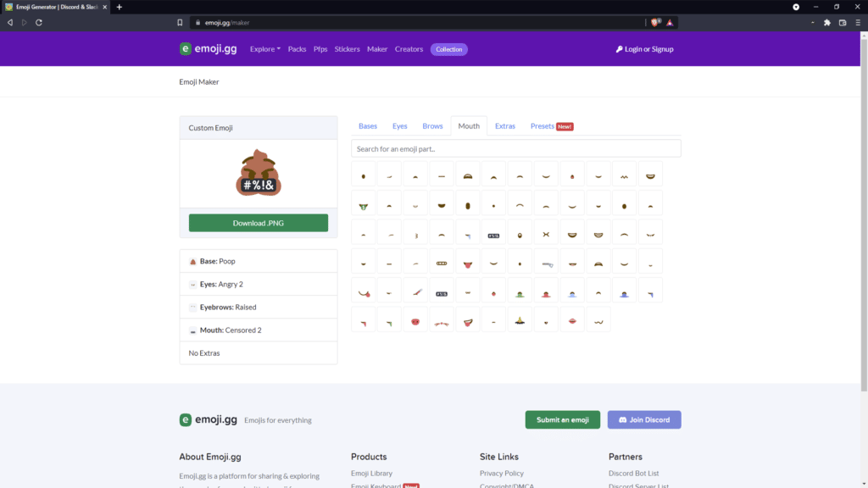Choose the yellow party-hat shaped mouth part
The width and height of the screenshot is (868, 488).
[x=520, y=320]
